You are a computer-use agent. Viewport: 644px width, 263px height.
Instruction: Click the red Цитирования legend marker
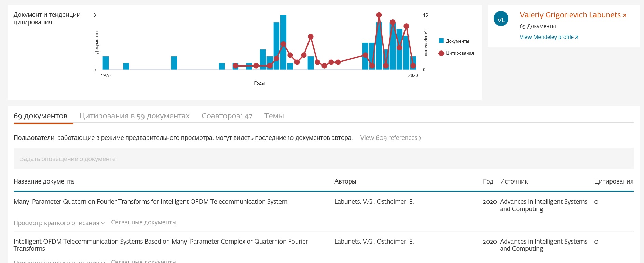click(441, 53)
